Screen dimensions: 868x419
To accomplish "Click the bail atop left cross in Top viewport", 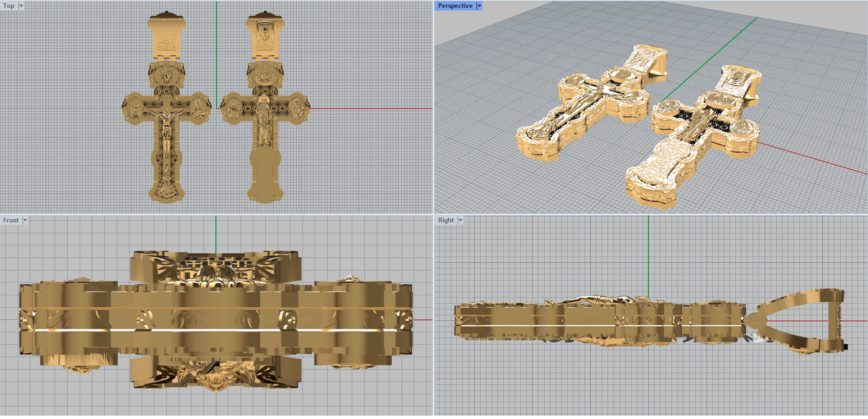I will tap(166, 34).
